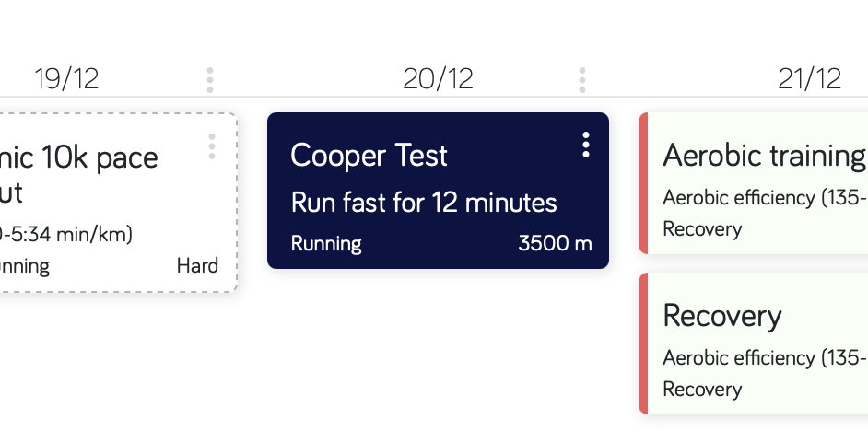Click the 3500 m distance value
Viewport: 868px width, 431px height.
point(555,244)
